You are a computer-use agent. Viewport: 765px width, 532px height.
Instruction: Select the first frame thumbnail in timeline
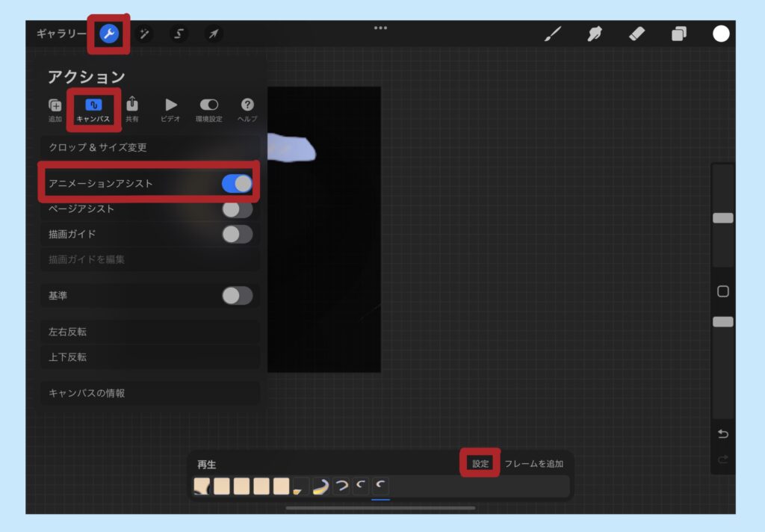tap(202, 486)
